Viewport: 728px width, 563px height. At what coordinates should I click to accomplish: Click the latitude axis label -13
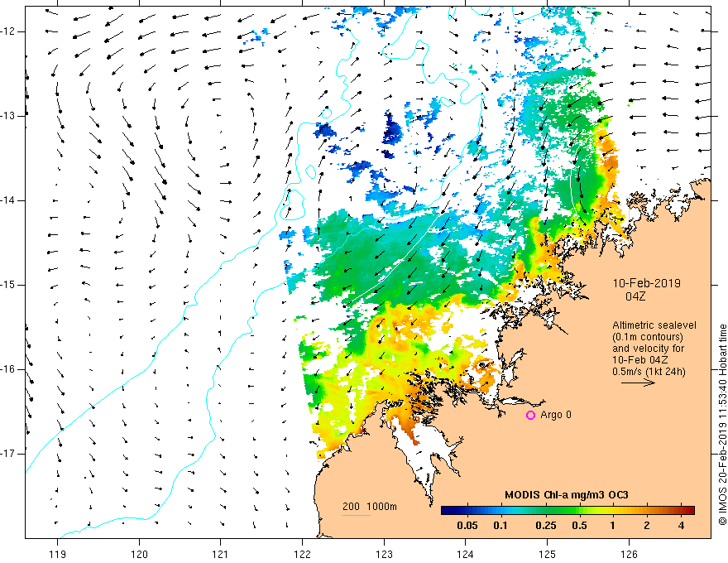[8, 116]
